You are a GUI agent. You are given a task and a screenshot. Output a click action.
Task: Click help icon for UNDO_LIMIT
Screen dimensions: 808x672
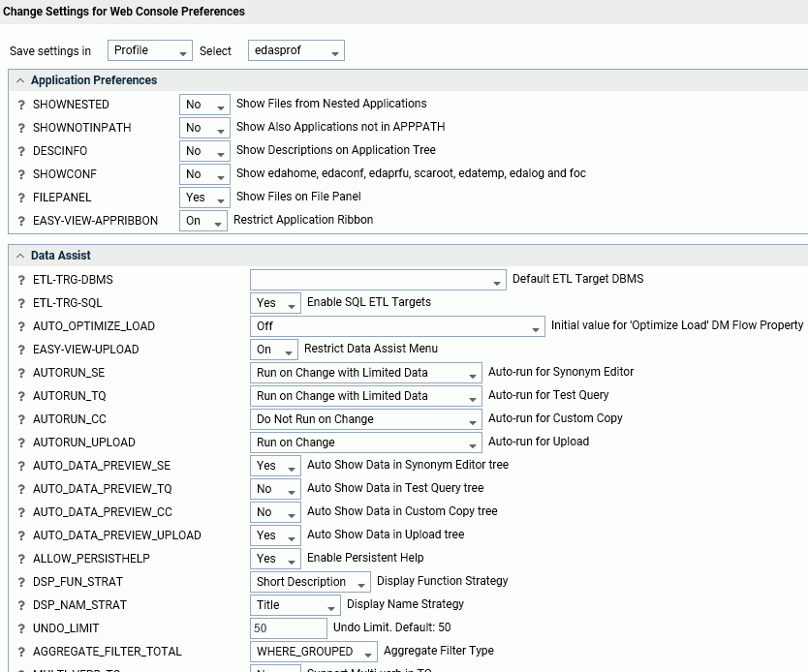[x=21, y=628]
